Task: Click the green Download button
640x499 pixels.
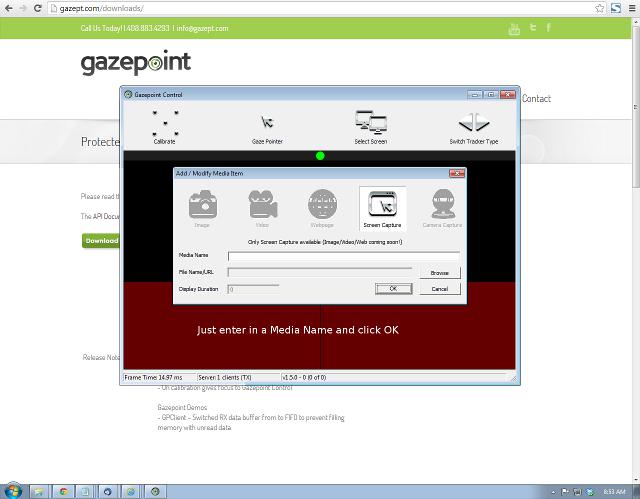Action: (101, 241)
